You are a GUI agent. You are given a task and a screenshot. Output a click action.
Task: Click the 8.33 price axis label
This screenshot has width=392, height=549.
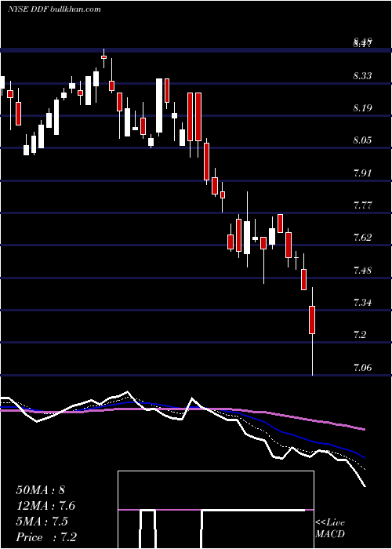click(x=362, y=75)
